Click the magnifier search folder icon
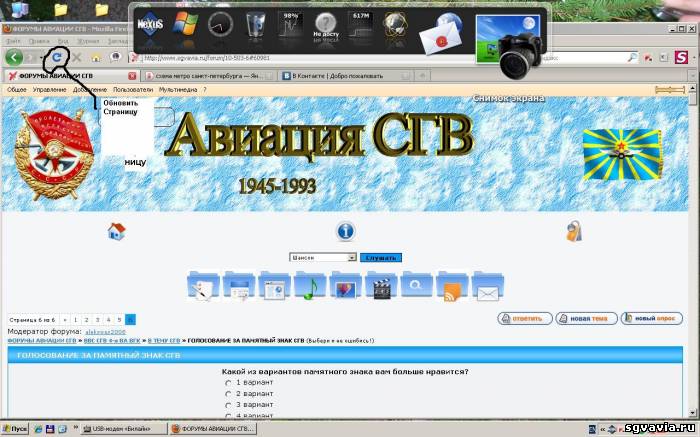The width and height of the screenshot is (700, 437). point(416,287)
